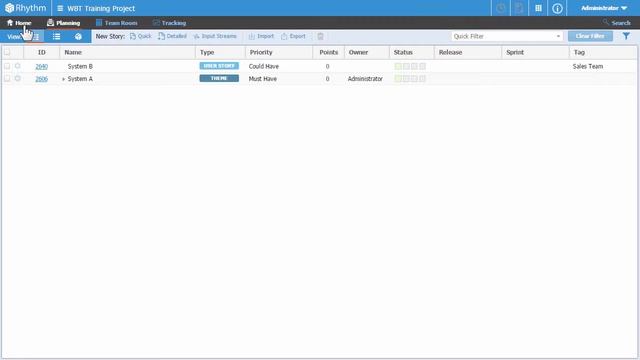Click the Rhythm logo
Image resolution: width=640 pixels, height=360 pixels.
[25, 8]
